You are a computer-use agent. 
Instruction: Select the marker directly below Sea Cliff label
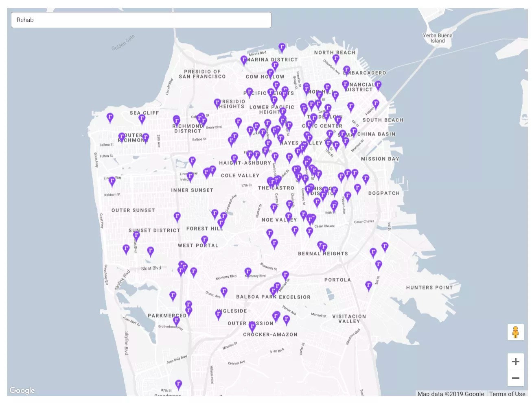coord(142,119)
